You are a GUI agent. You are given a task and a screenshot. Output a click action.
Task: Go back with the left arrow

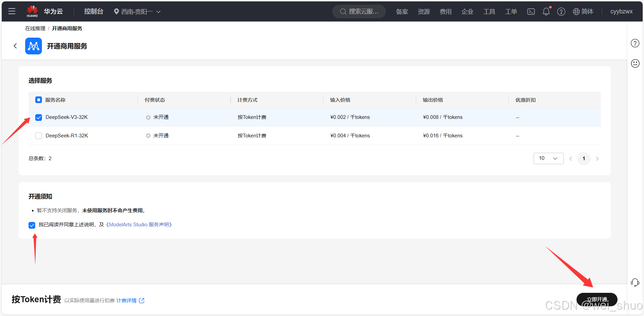point(15,46)
